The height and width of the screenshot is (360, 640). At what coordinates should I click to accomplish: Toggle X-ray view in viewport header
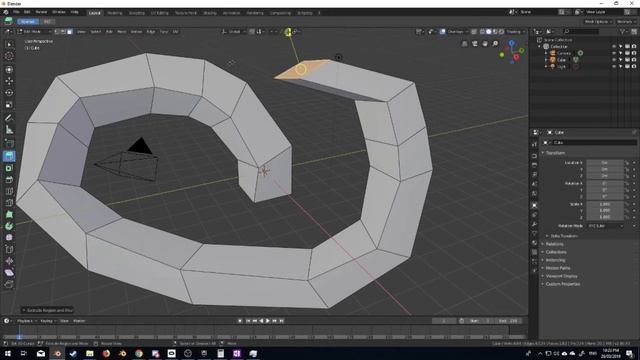point(474,31)
